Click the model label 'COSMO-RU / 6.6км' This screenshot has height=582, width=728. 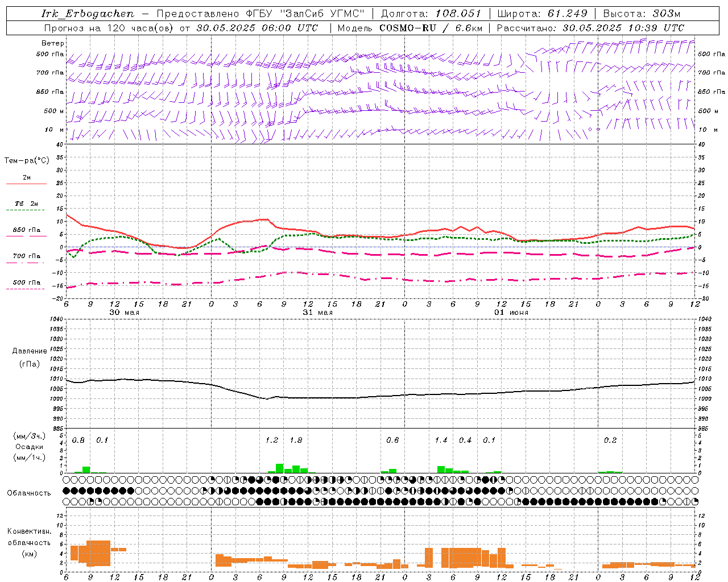pos(431,28)
